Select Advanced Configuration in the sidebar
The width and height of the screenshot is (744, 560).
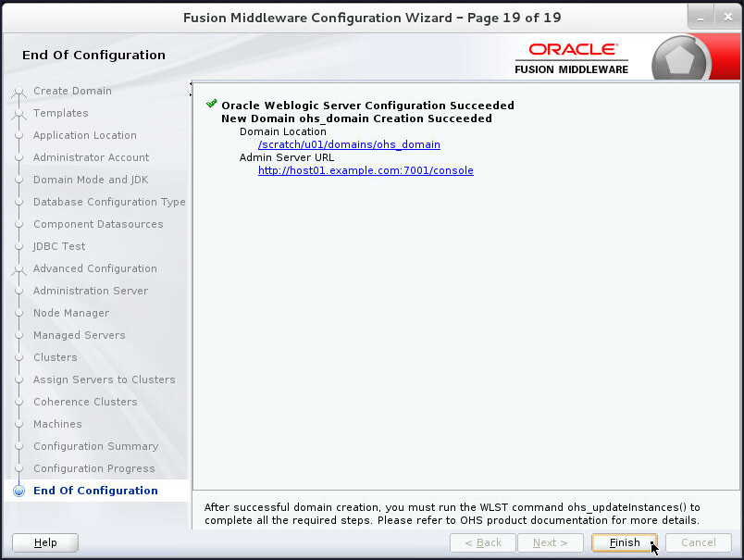(x=93, y=268)
